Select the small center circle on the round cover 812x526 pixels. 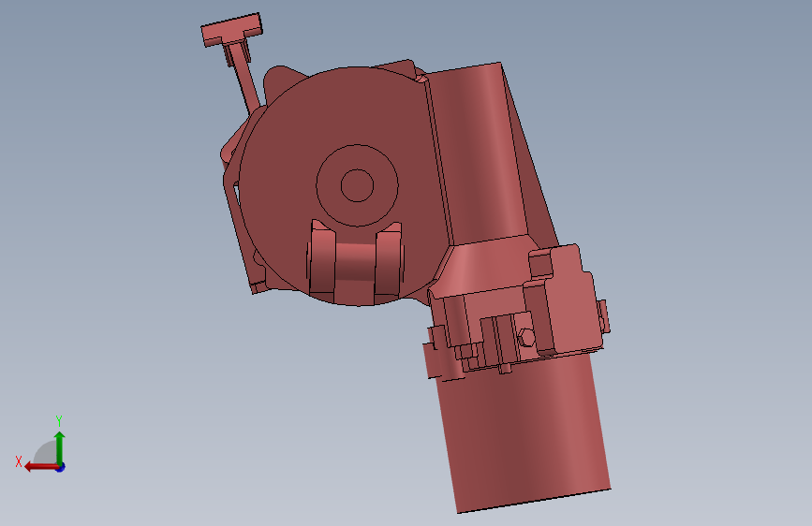click(357, 185)
